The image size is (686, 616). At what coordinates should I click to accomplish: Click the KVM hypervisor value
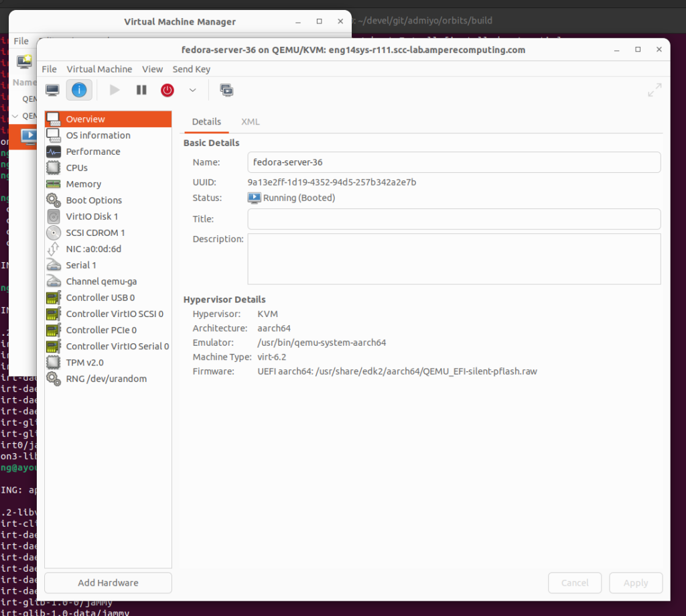click(x=267, y=314)
